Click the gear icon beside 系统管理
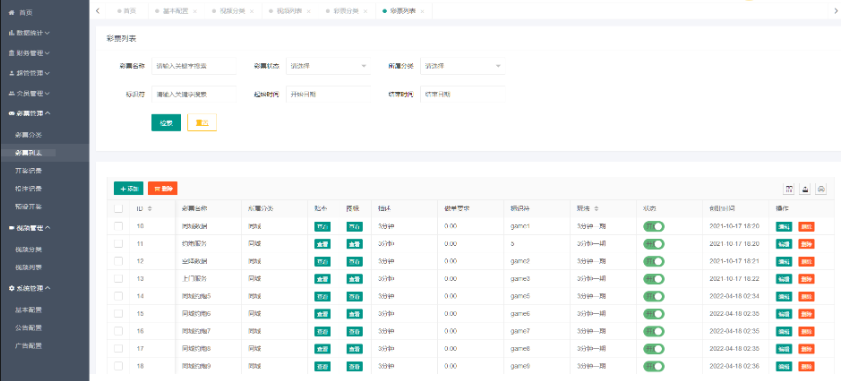This screenshot has width=841, height=381. pos(11,288)
